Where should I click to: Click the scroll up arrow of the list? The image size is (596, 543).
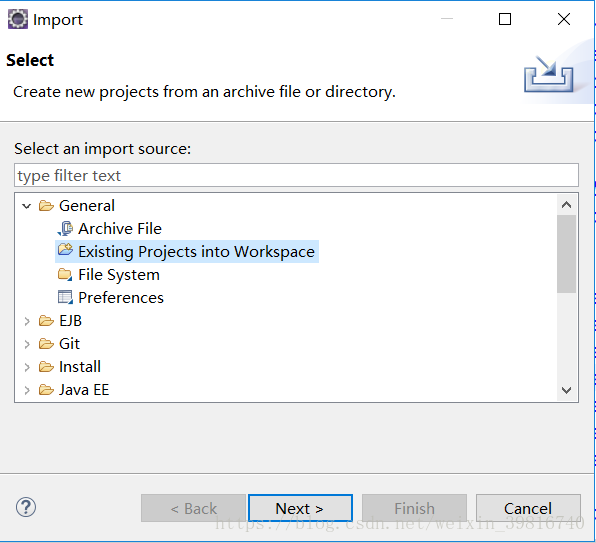(x=566, y=205)
